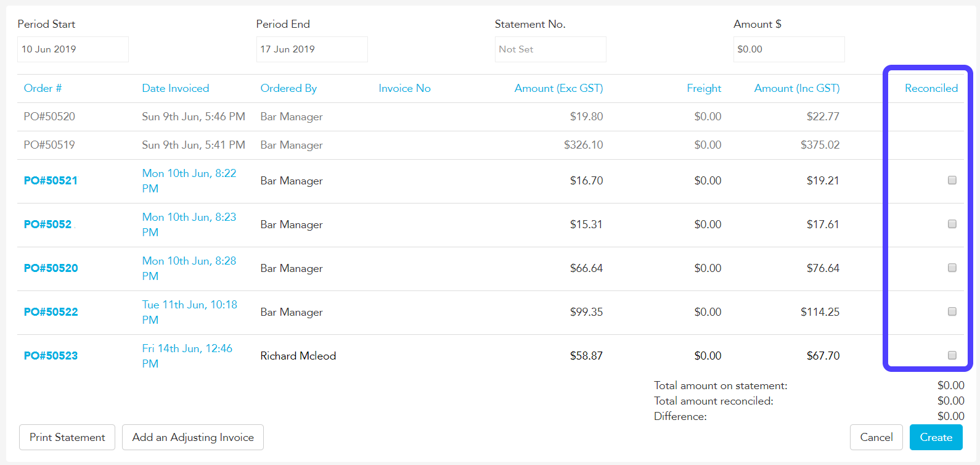Click amount $326.10 cell
Screen dimensions: 980x465
(583, 145)
